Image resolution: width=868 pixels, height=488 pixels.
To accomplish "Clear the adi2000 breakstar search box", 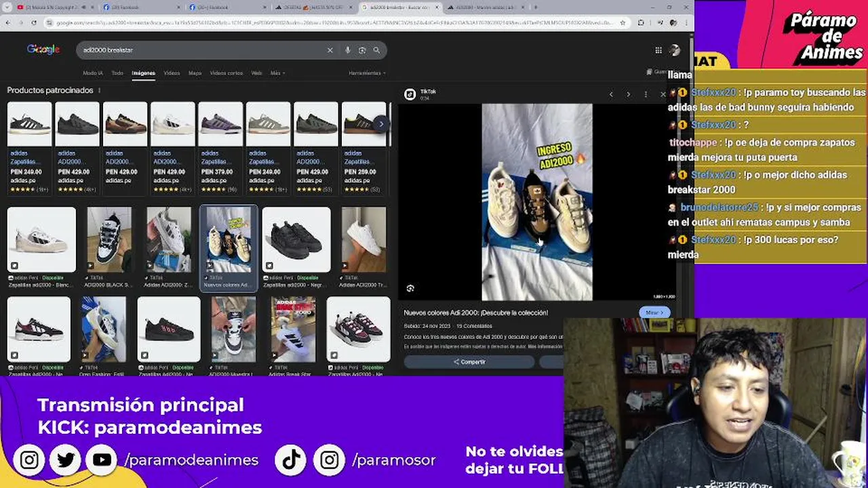I will point(330,50).
